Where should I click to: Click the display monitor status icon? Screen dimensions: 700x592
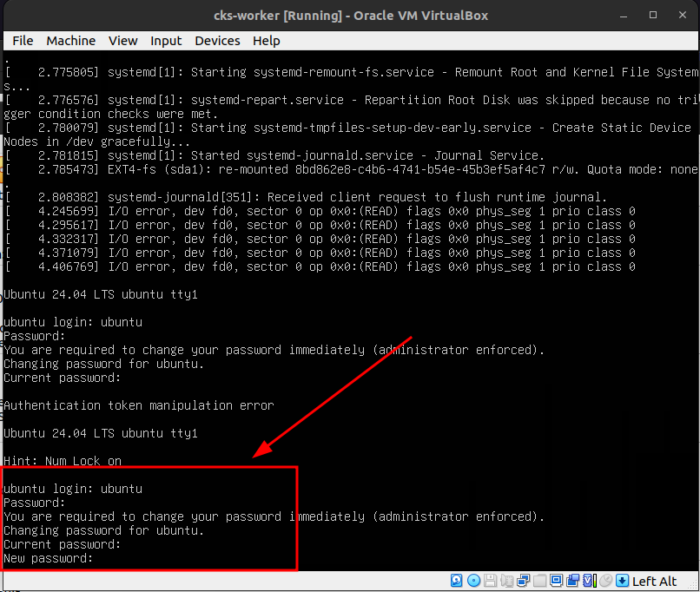pos(556,581)
